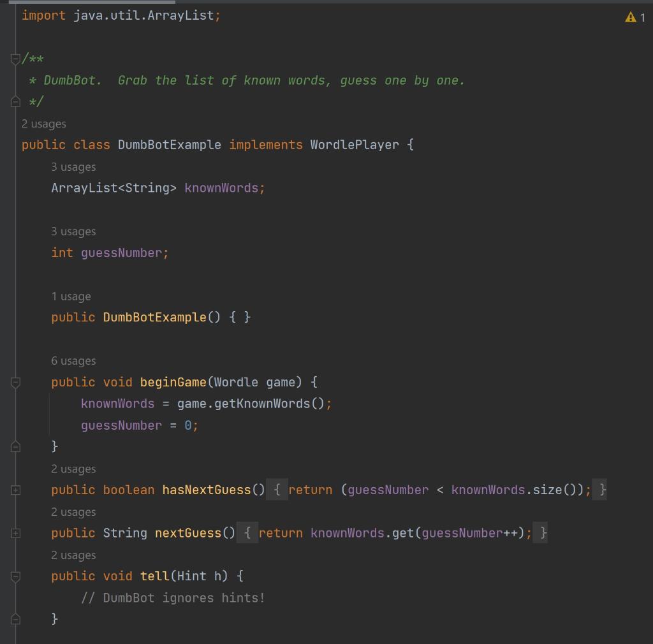Place the caret on the ArrayList import statement
653x644 pixels.
[x=121, y=15]
